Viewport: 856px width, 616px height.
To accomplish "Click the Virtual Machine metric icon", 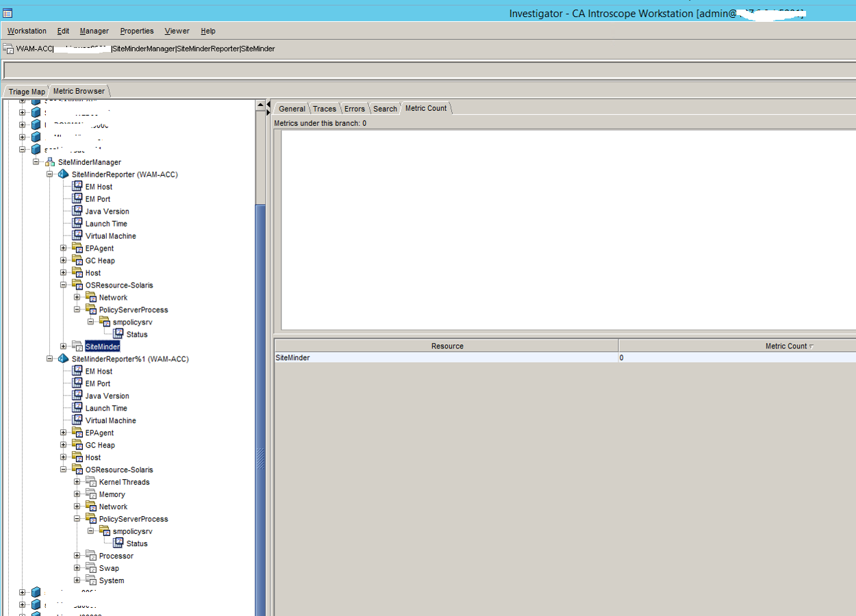I will click(x=76, y=235).
